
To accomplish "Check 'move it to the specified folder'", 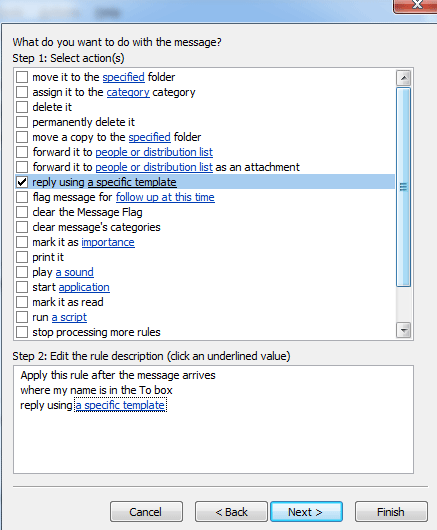I will tap(22, 77).
